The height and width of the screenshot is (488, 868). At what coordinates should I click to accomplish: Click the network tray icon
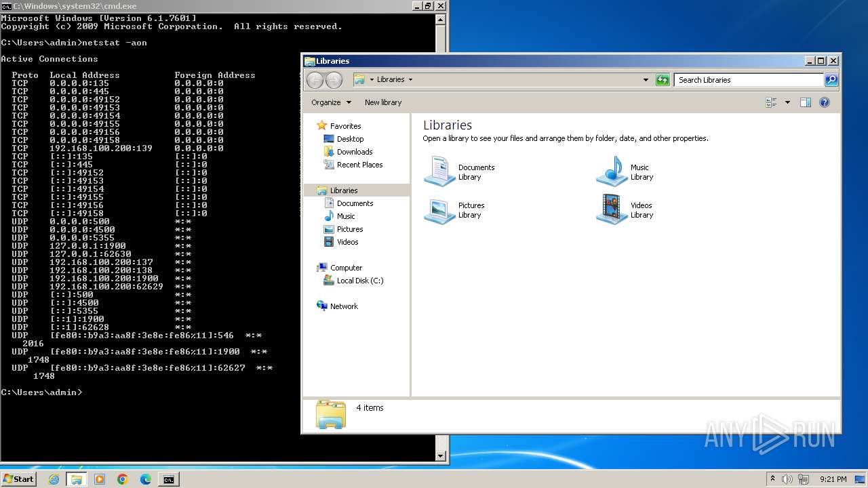pos(803,479)
